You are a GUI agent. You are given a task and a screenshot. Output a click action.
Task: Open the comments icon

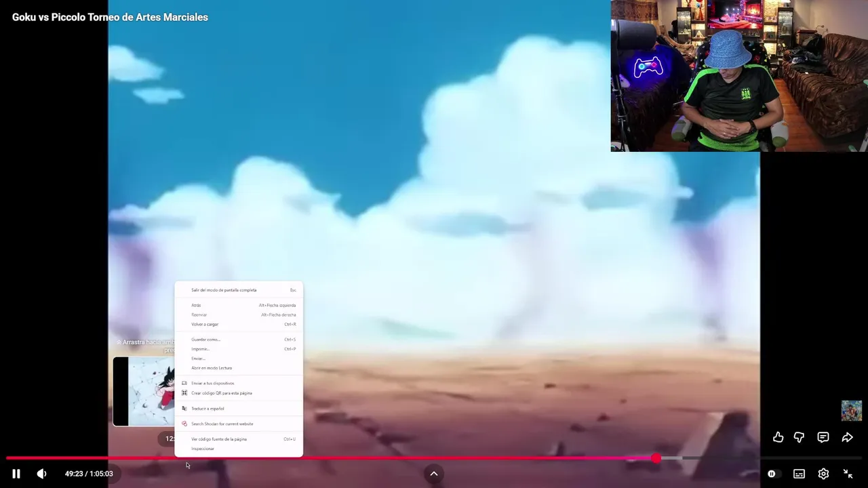823,438
